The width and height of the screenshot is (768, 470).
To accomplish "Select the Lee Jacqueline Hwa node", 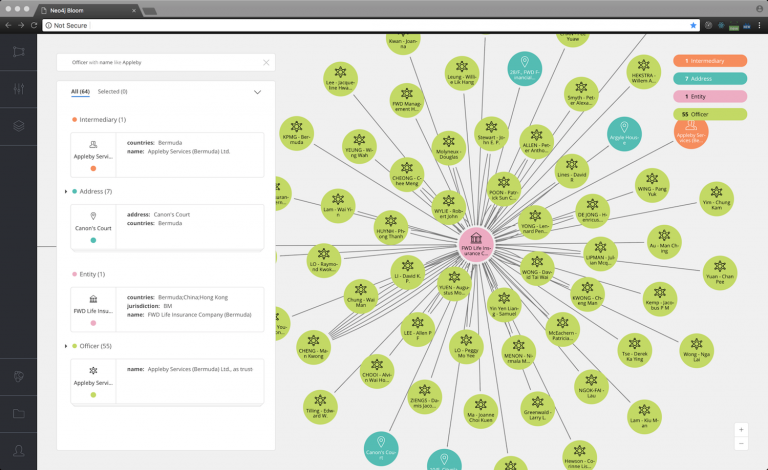I will tap(340, 79).
